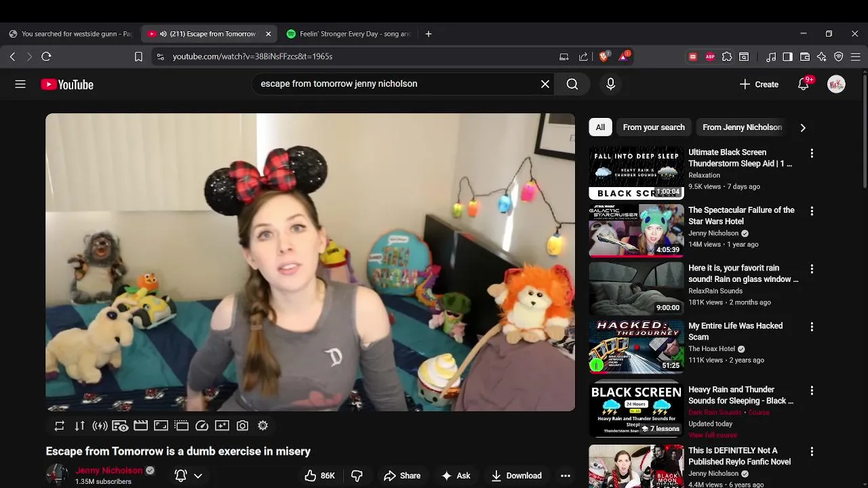Screen dimensions: 868x488
Task: Clear the search box with the X
Action: [x=545, y=84]
